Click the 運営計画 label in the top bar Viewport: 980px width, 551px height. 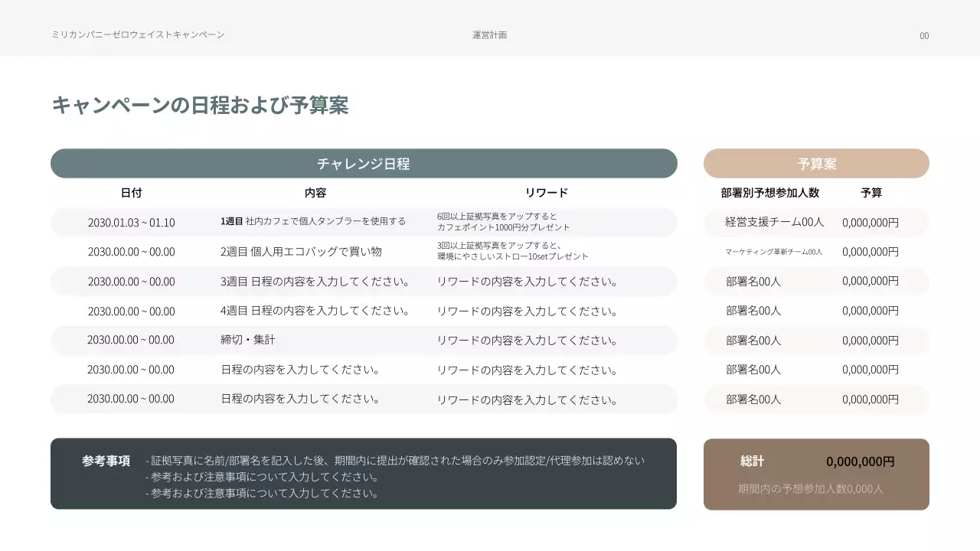489,34
